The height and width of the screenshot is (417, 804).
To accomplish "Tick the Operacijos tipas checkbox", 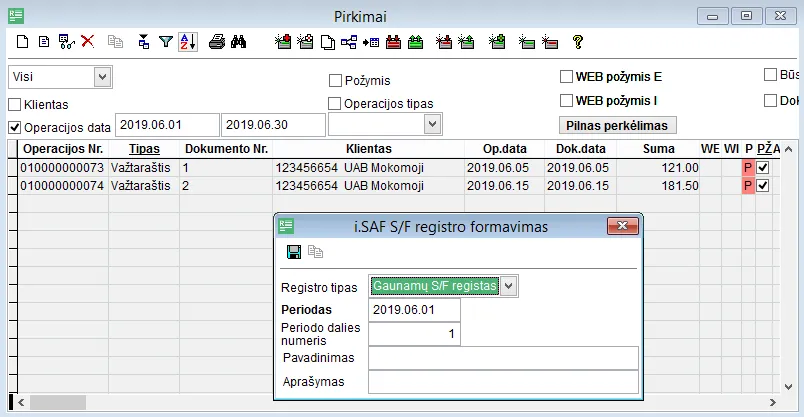I will point(334,104).
